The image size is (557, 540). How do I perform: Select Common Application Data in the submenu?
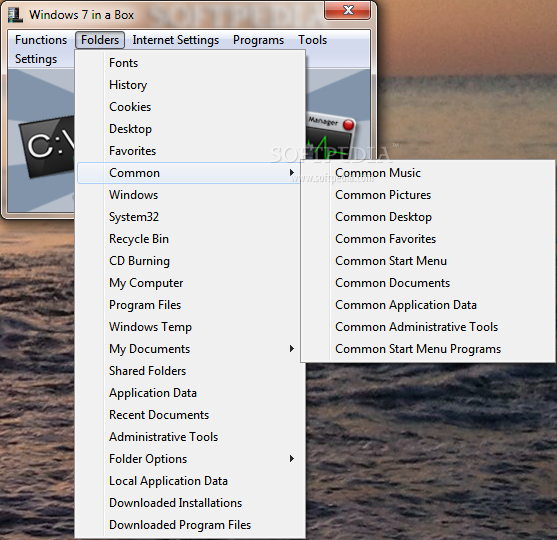coord(428,305)
